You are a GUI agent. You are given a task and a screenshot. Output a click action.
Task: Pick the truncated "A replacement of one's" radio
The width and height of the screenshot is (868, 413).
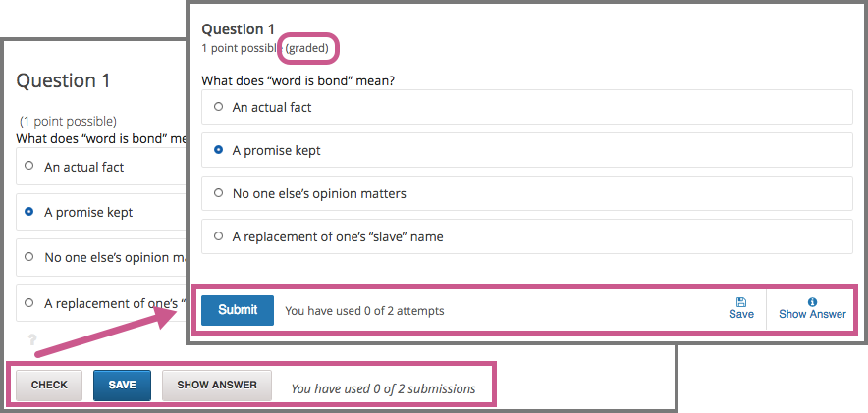30,302
